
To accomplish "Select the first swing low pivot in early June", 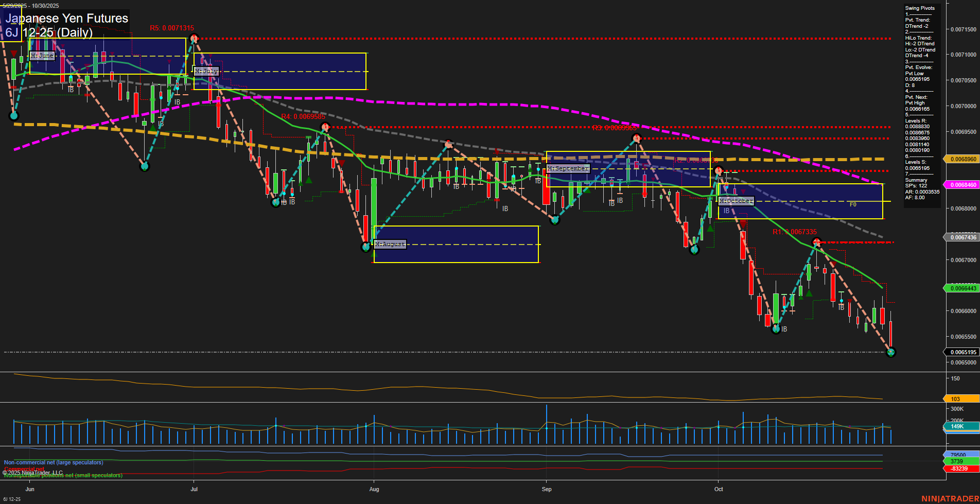I will tap(14, 116).
